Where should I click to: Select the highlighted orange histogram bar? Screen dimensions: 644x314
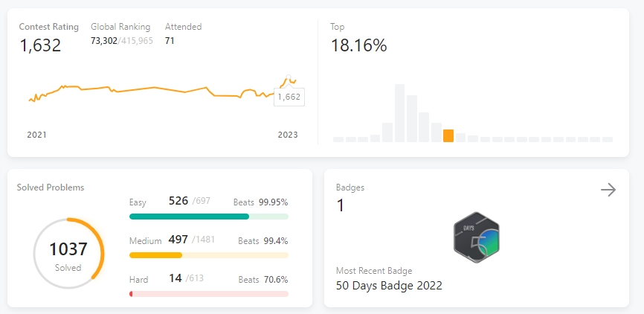[448, 135]
